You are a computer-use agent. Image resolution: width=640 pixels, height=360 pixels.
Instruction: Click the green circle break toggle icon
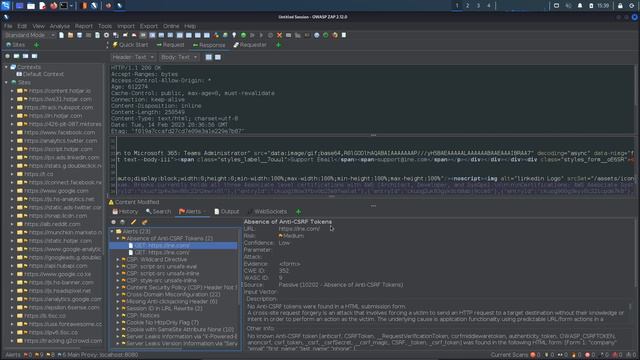[243, 35]
